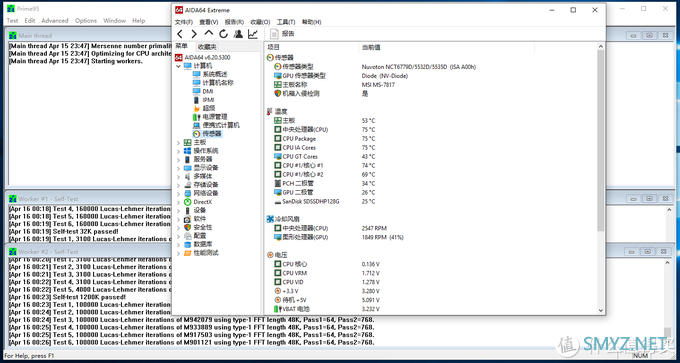Expand the 服务器 tree node

(x=178, y=159)
